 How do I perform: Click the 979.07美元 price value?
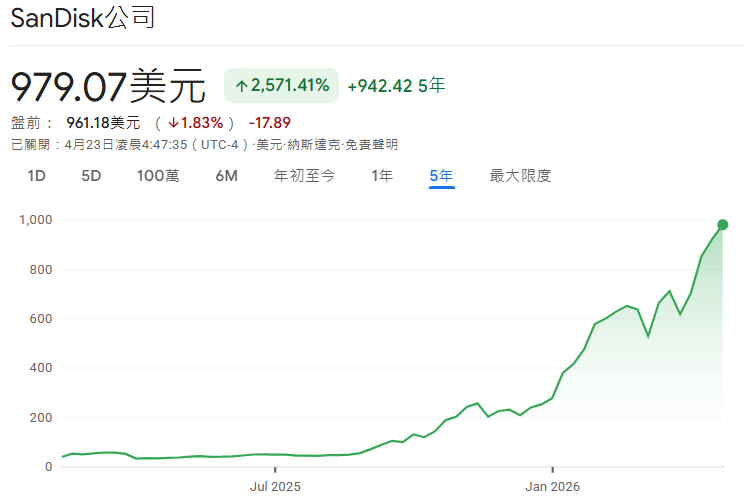click(108, 87)
